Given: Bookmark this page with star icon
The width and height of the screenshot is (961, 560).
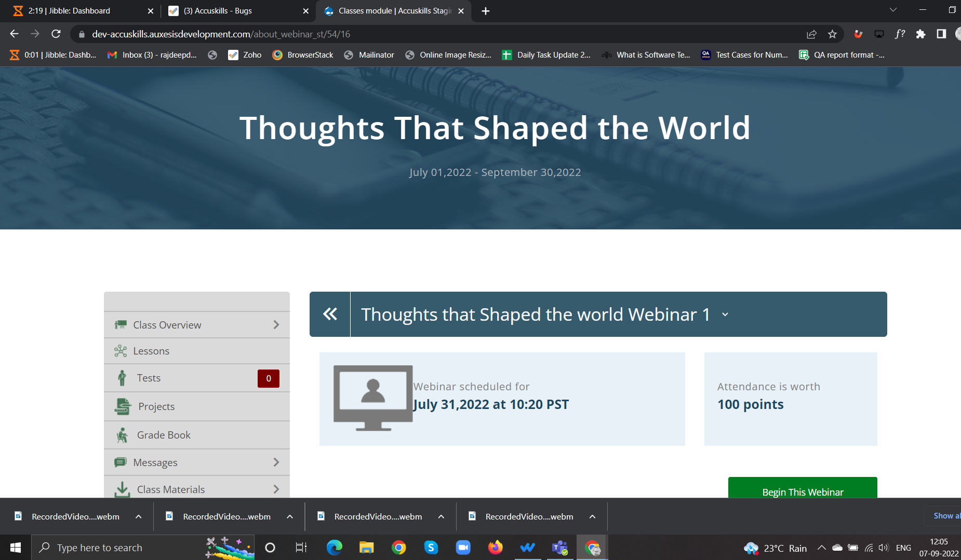Looking at the screenshot, I should (x=832, y=34).
